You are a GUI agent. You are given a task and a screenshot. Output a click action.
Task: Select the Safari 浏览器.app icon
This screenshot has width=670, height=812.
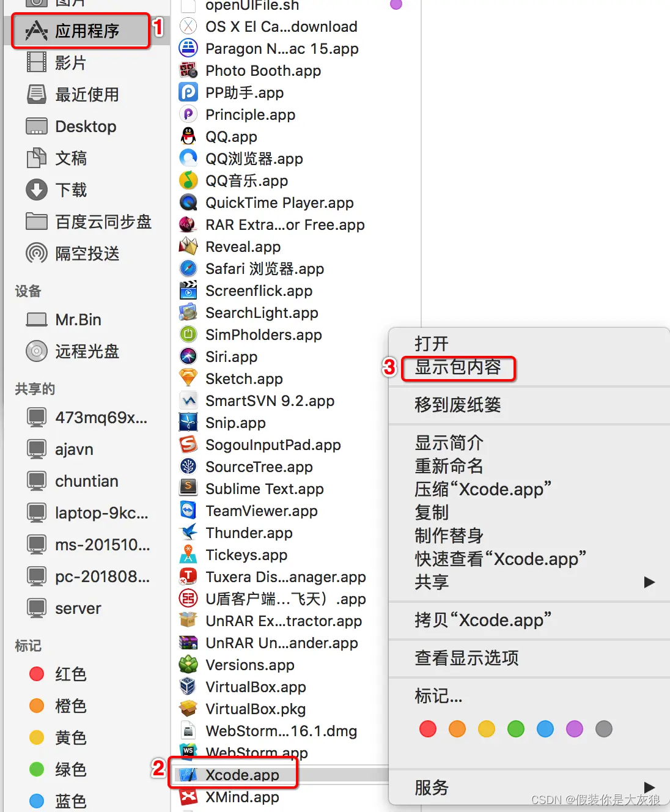click(188, 268)
